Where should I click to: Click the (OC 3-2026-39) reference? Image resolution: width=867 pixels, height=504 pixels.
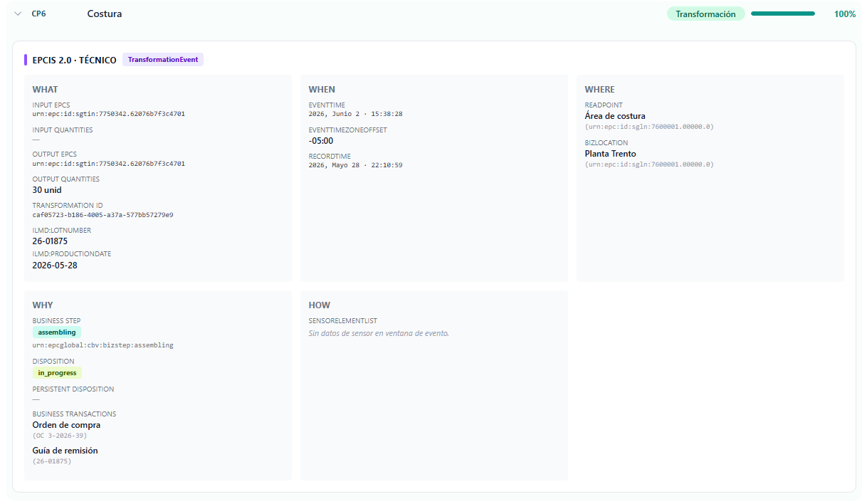pyautogui.click(x=60, y=436)
